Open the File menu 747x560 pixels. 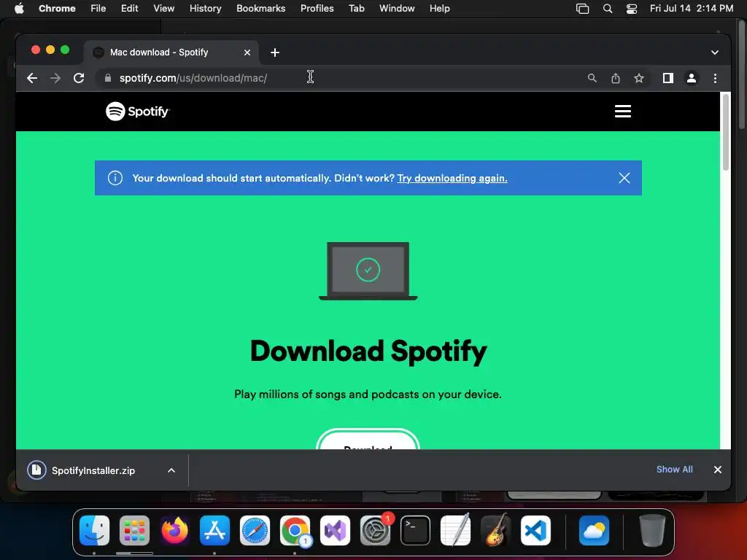tap(98, 9)
